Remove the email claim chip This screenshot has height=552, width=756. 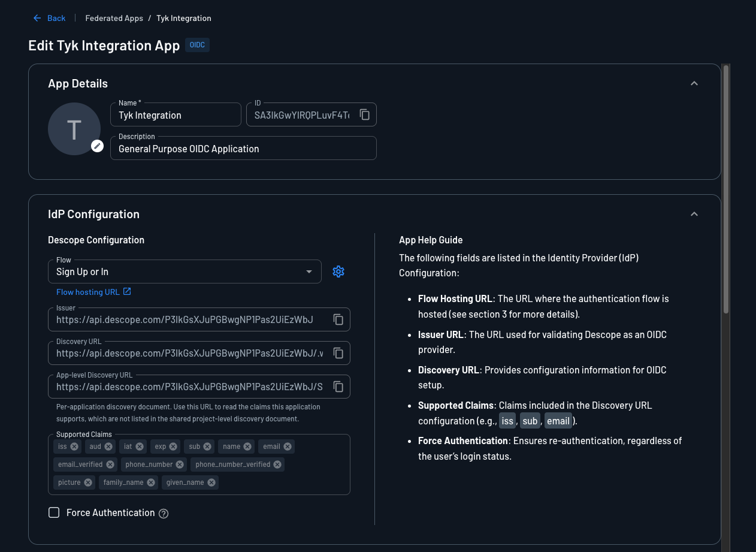pos(288,447)
